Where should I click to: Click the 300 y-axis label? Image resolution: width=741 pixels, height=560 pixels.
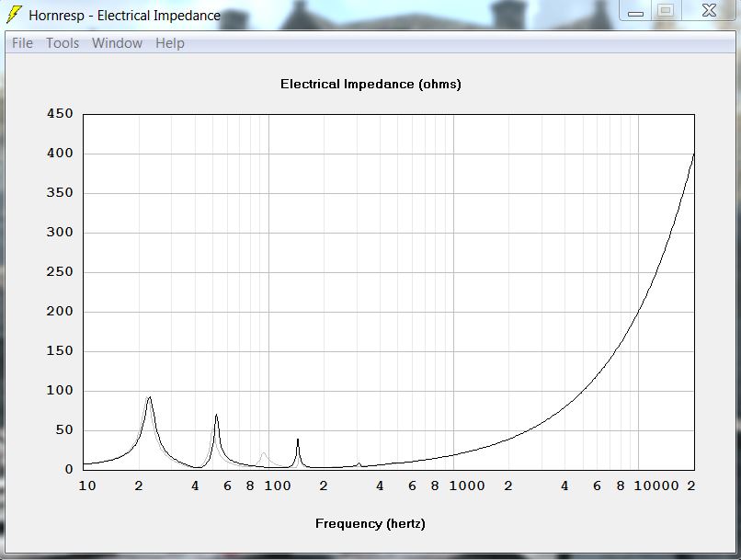pyautogui.click(x=60, y=232)
